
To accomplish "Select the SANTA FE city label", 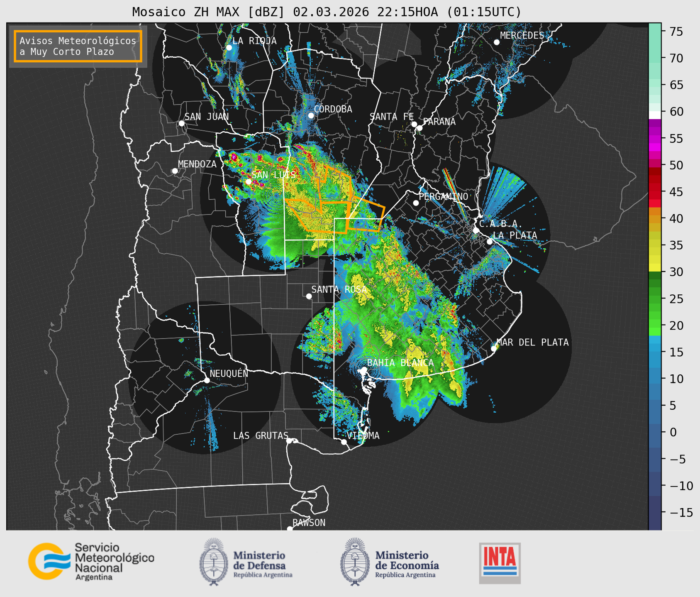I will [392, 117].
